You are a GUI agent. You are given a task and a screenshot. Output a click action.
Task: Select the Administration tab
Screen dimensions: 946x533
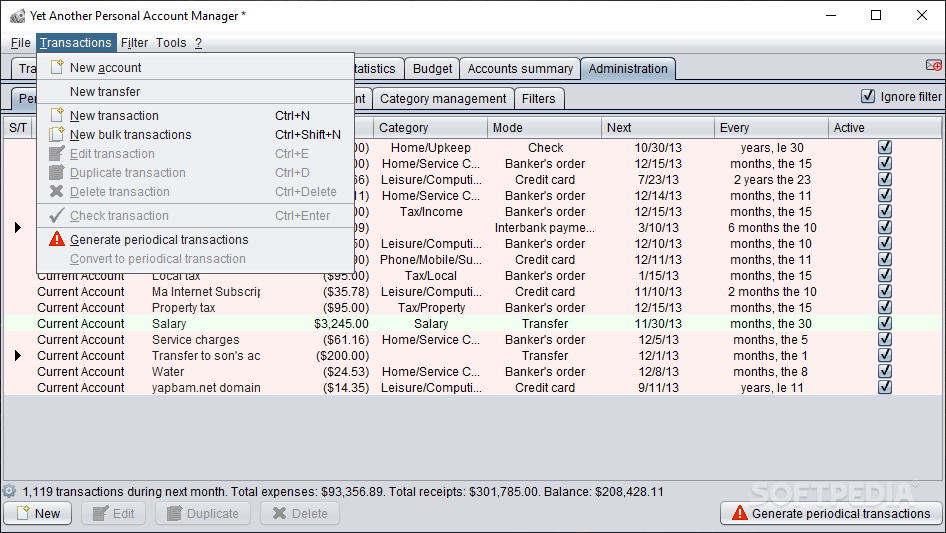pos(628,69)
